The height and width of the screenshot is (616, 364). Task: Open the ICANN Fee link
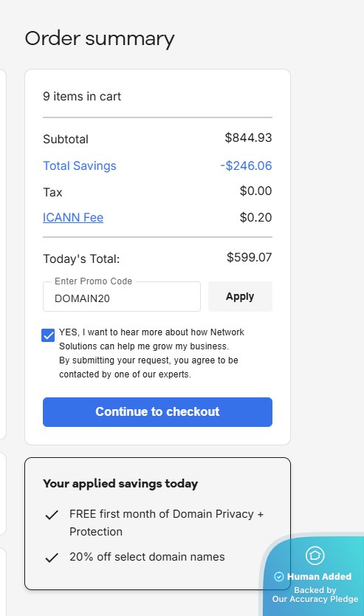pos(73,217)
